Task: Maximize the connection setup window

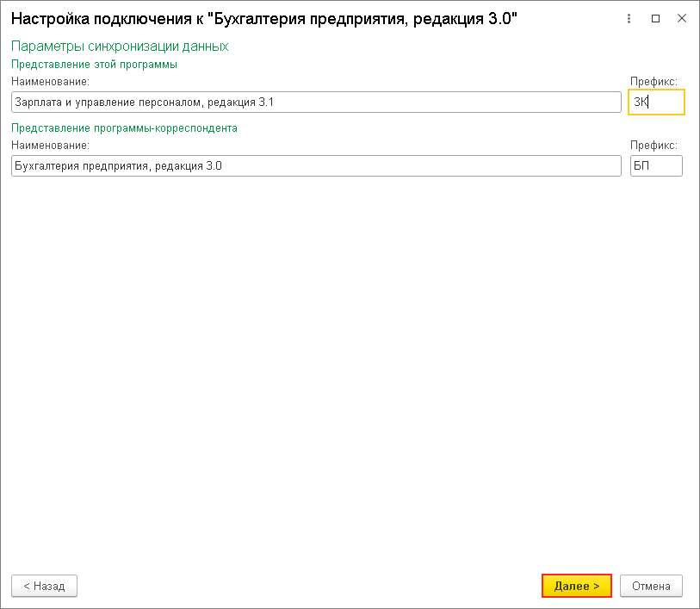Action: click(x=656, y=17)
